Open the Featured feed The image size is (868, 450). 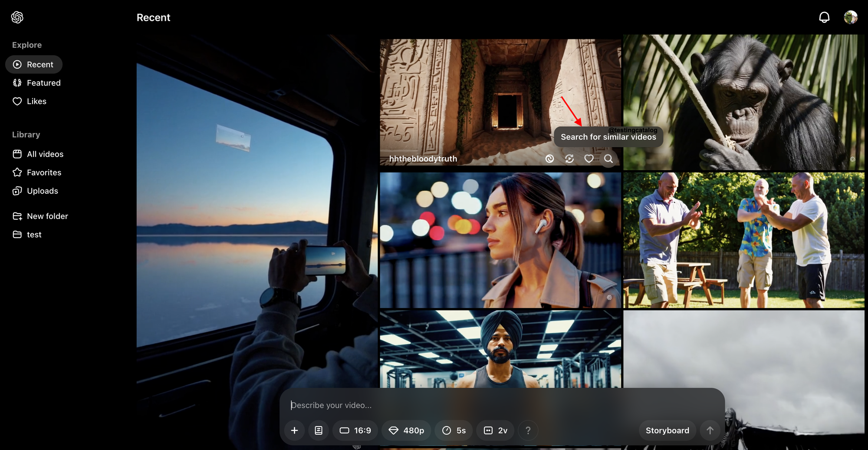coord(37,83)
